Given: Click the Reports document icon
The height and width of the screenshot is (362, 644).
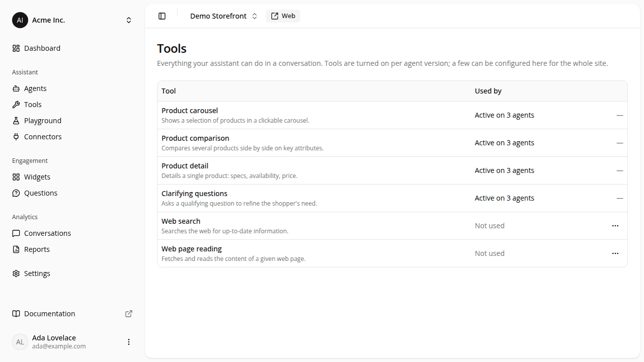Looking at the screenshot, I should (x=16, y=249).
